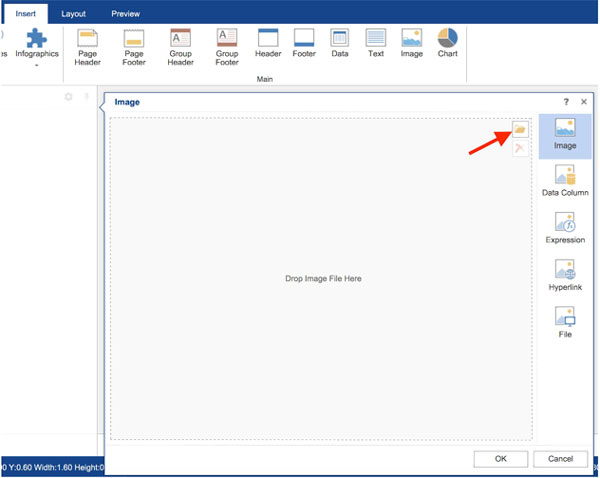Screen dimensions: 600x478
Task: Click the Drop Image File Here area
Action: tap(321, 279)
